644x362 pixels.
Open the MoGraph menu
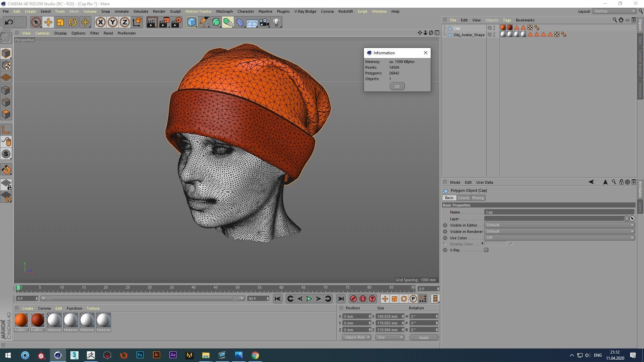click(x=224, y=11)
